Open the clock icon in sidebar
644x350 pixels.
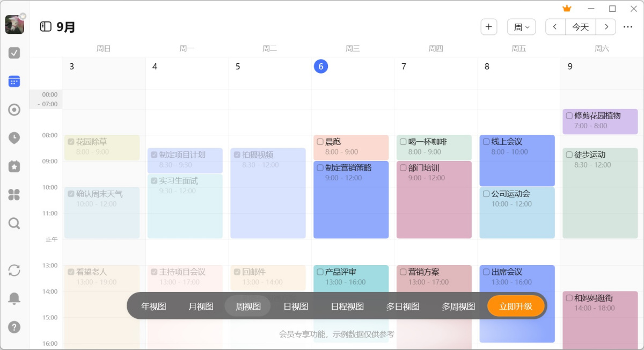click(14, 138)
